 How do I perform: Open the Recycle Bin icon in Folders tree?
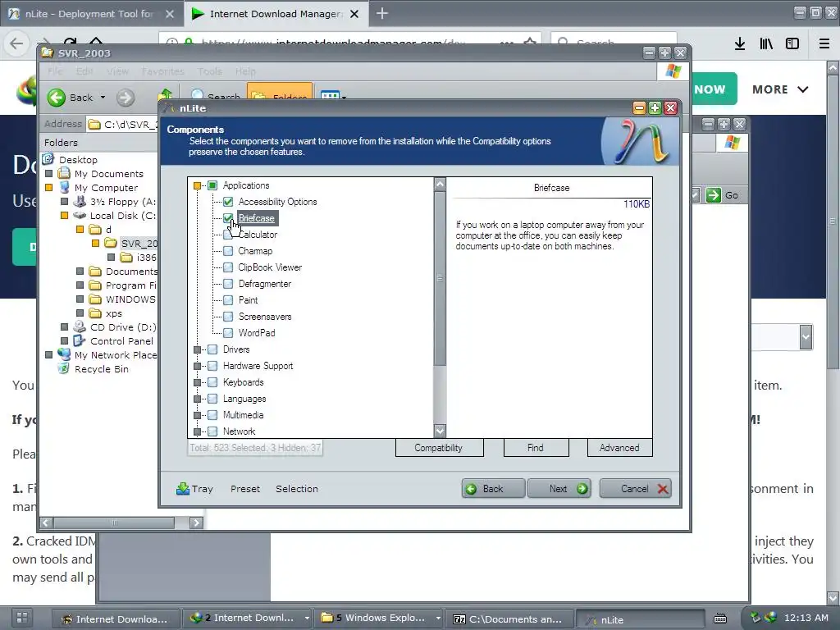[x=64, y=368]
